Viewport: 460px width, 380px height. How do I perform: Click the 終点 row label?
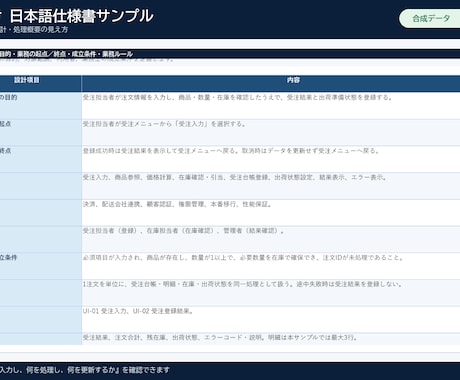coord(5,151)
